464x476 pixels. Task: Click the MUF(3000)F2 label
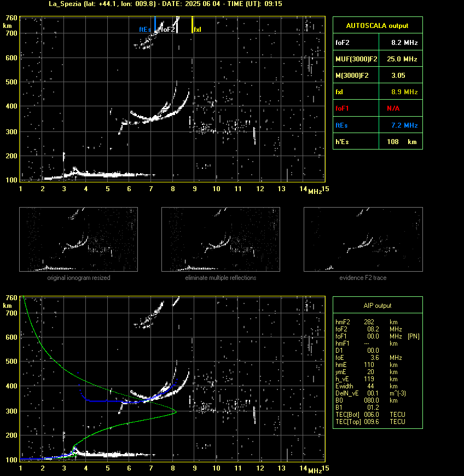coord(356,59)
